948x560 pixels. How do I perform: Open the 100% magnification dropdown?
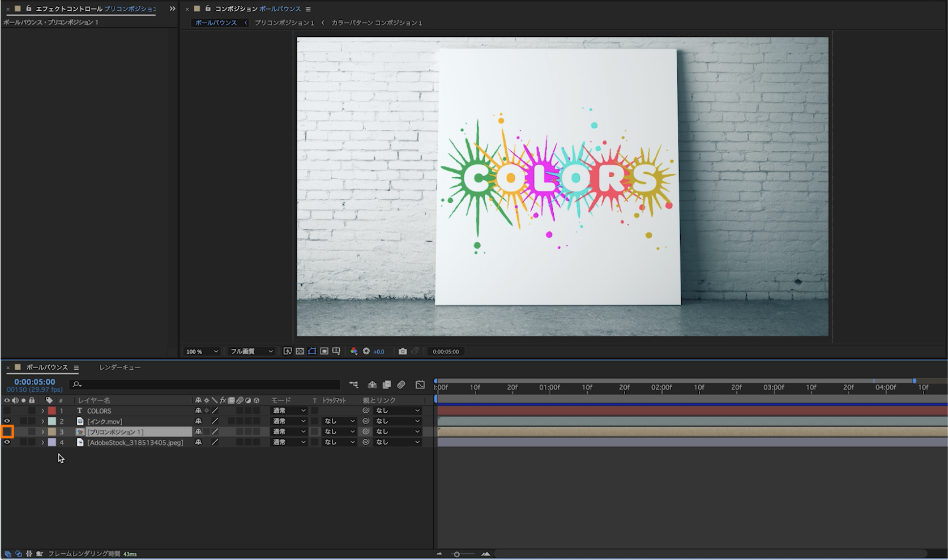tap(202, 352)
